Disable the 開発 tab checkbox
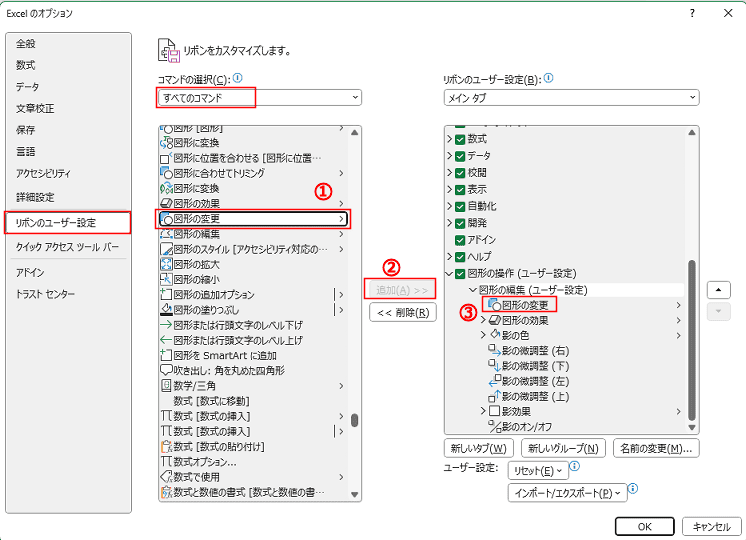 460,223
